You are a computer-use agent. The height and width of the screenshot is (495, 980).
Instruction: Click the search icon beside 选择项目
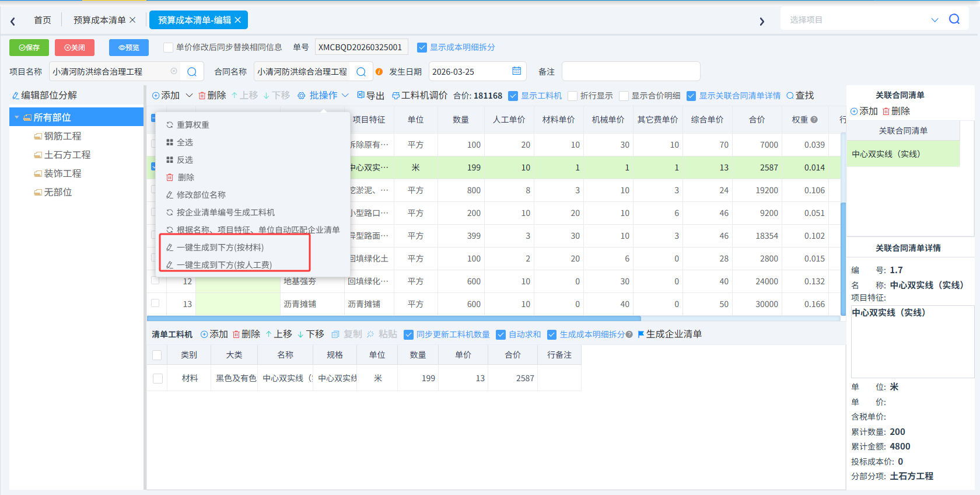tap(954, 19)
